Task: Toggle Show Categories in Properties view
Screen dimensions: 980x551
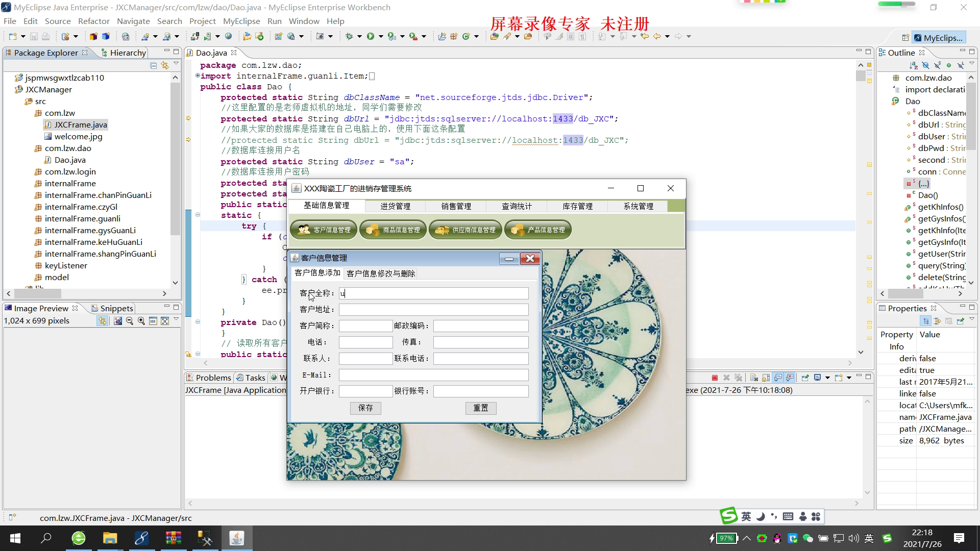Action: [926, 321]
